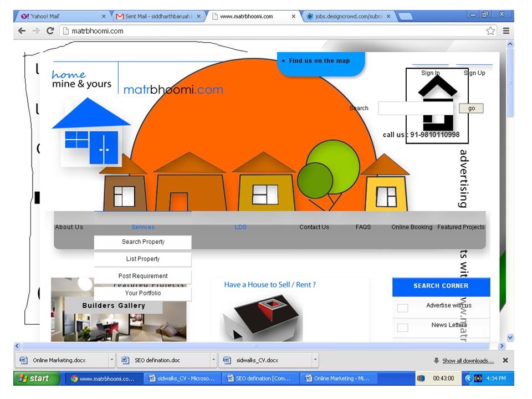The height and width of the screenshot is (399, 532).
Task: Click the system tray clock 4:34 PM
Action: coord(495,378)
